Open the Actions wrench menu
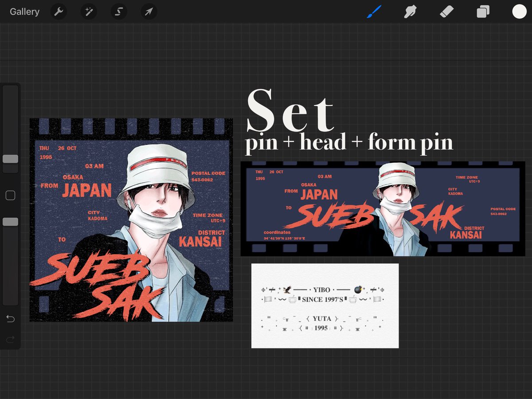The height and width of the screenshot is (399, 532). 59,12
